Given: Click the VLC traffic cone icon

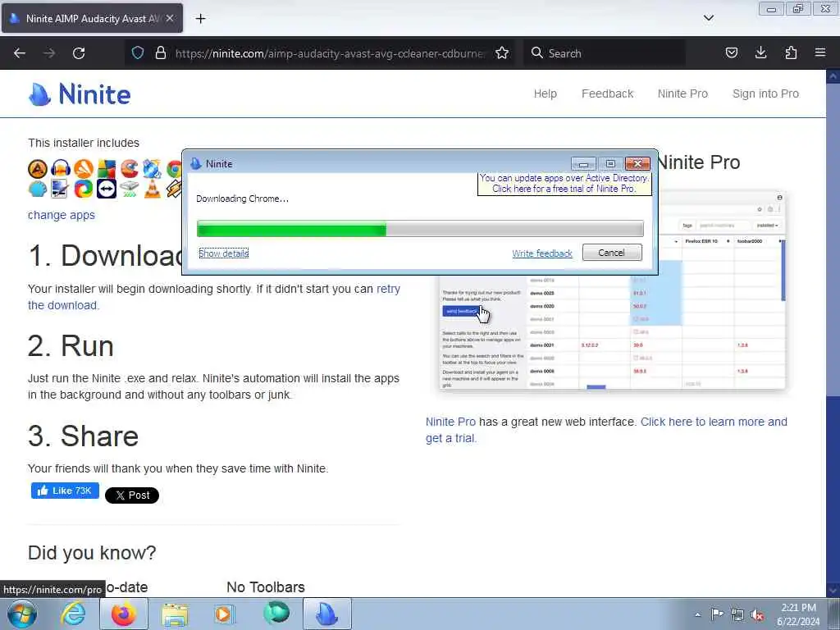Looking at the screenshot, I should (152, 189).
